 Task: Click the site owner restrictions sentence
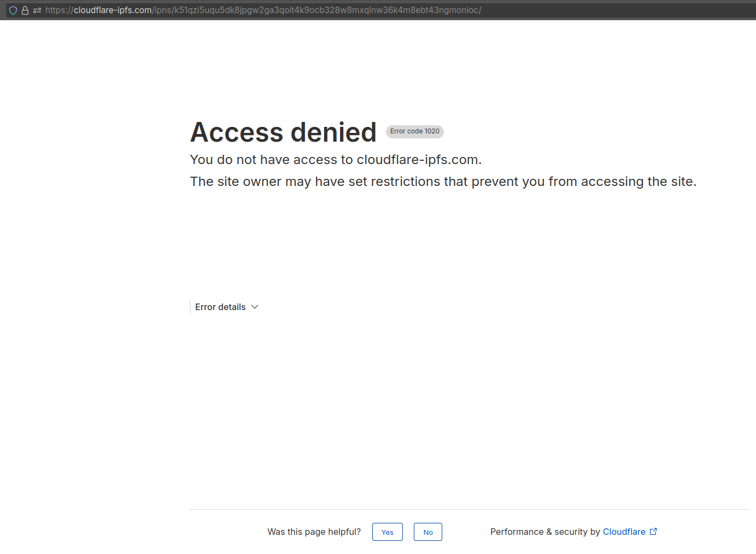(x=443, y=182)
